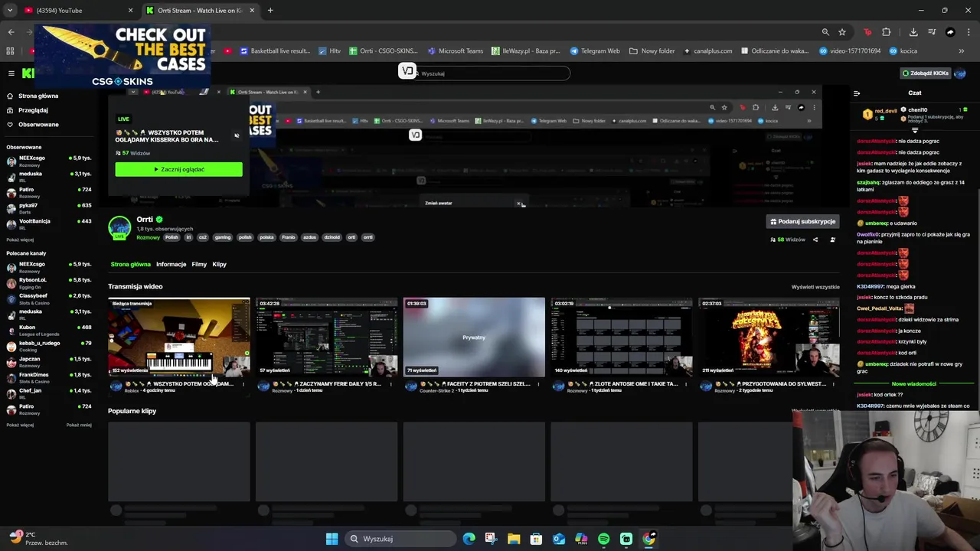
Task: Open the canalplus.com bookmark
Action: [707, 51]
